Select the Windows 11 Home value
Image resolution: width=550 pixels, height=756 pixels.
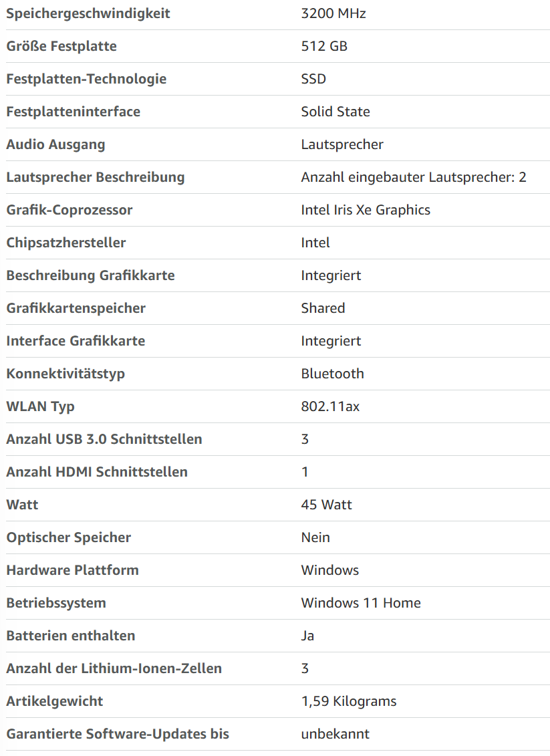pyautogui.click(x=361, y=603)
